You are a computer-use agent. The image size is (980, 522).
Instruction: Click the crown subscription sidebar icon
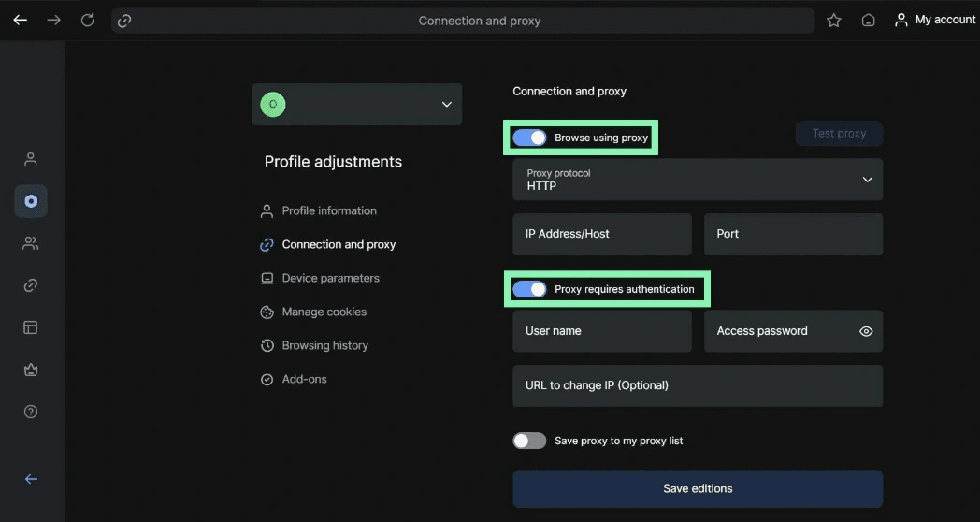tap(31, 370)
